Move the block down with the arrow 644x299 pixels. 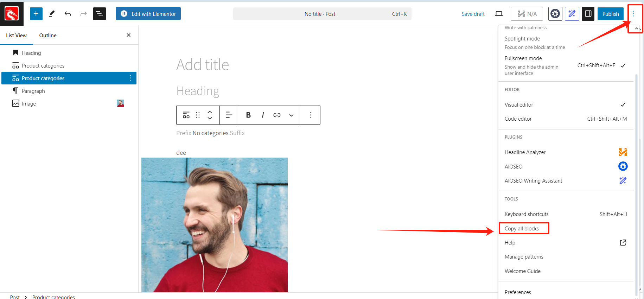[x=210, y=118]
